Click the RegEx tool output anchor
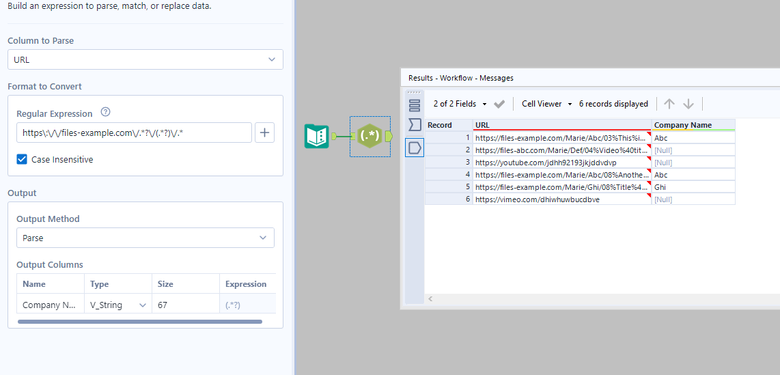The height and width of the screenshot is (375, 780). [x=389, y=136]
